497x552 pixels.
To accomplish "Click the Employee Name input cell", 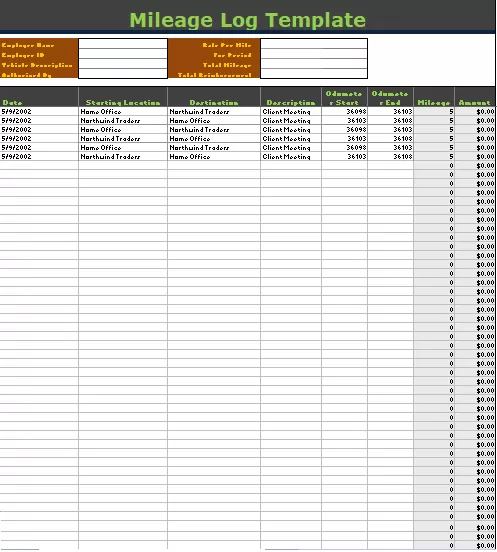I will point(123,44).
